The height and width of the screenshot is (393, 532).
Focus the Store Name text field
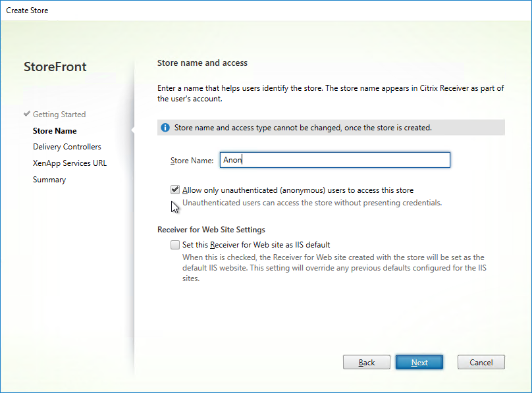point(335,160)
